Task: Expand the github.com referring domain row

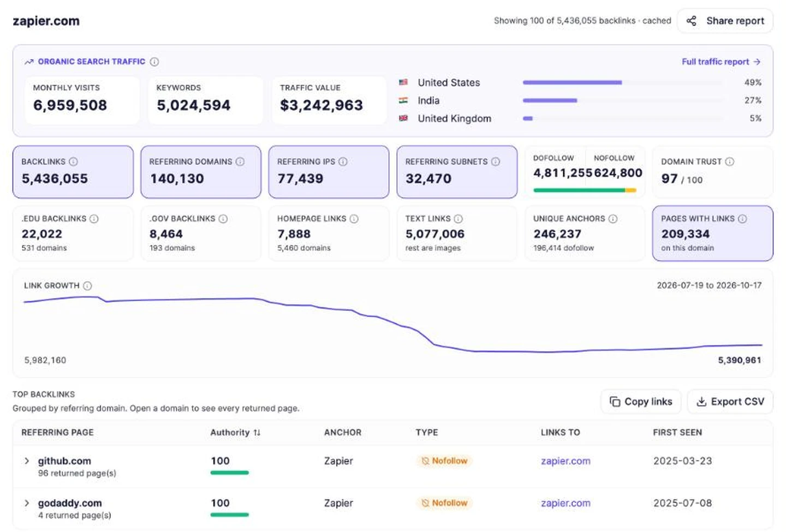Action: 27,461
